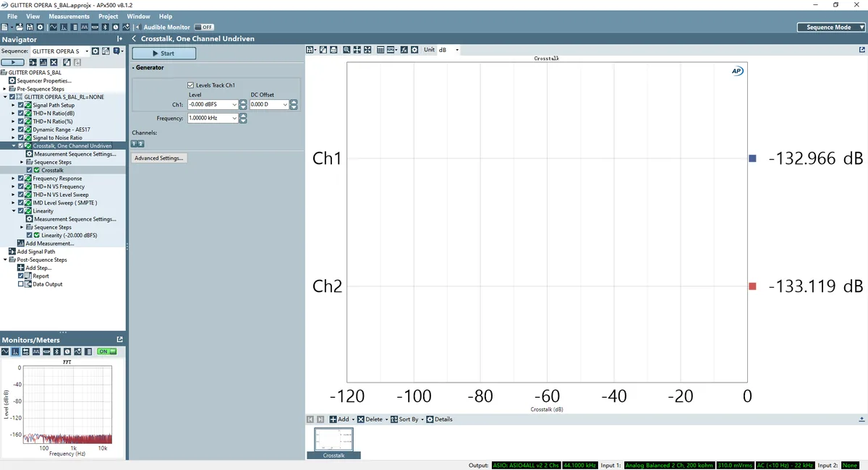Open graph properties gear on graph toolbar
Screen dimensions: 868x470
pos(414,50)
